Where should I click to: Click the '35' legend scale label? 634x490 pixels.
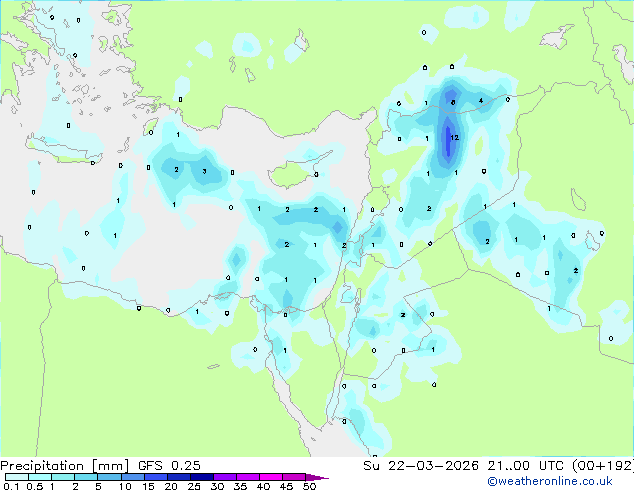point(240,486)
